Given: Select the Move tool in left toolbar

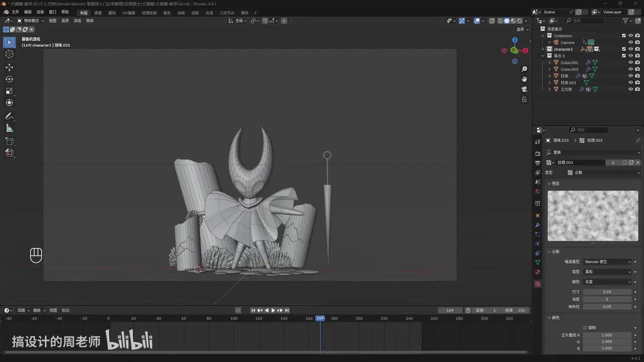Looking at the screenshot, I should coord(9,67).
